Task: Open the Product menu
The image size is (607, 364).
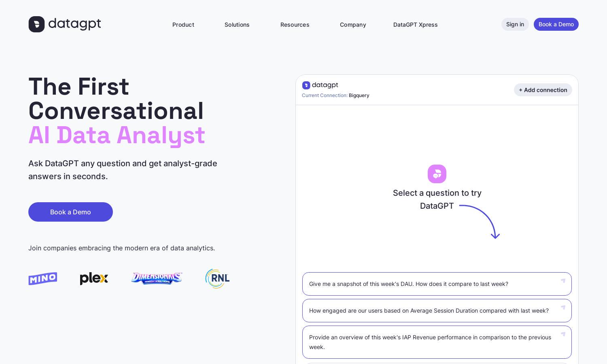Action: coord(183,25)
